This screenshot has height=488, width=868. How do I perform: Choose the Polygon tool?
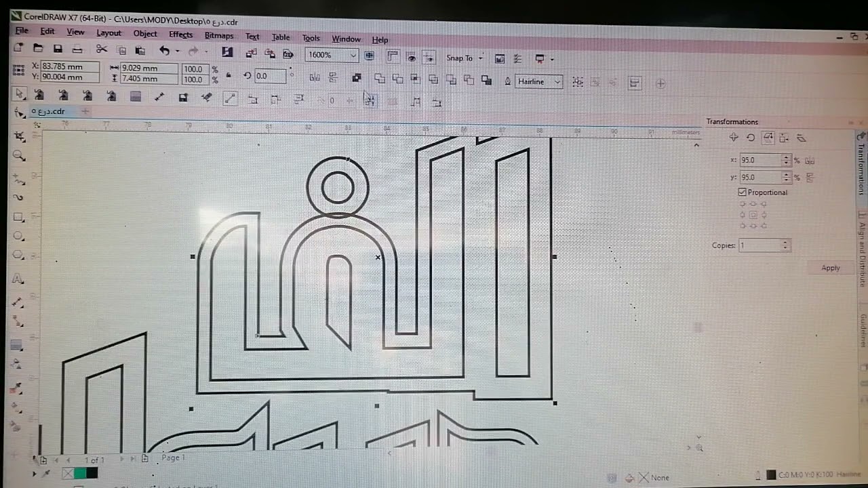[x=19, y=256]
